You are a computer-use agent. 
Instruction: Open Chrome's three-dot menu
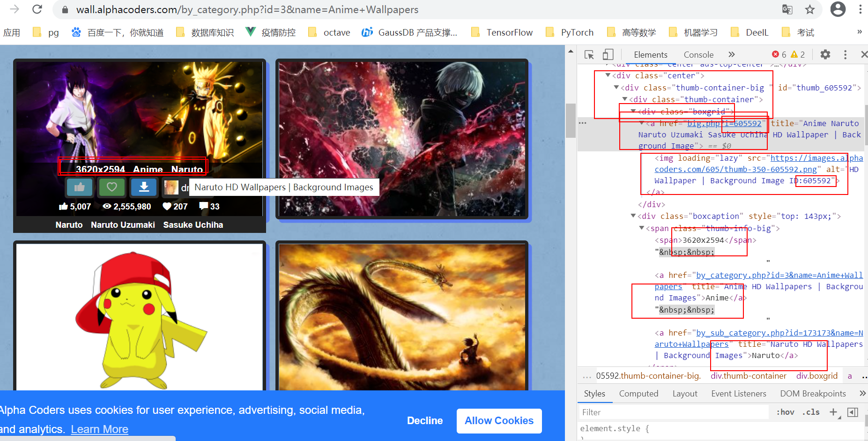point(860,9)
